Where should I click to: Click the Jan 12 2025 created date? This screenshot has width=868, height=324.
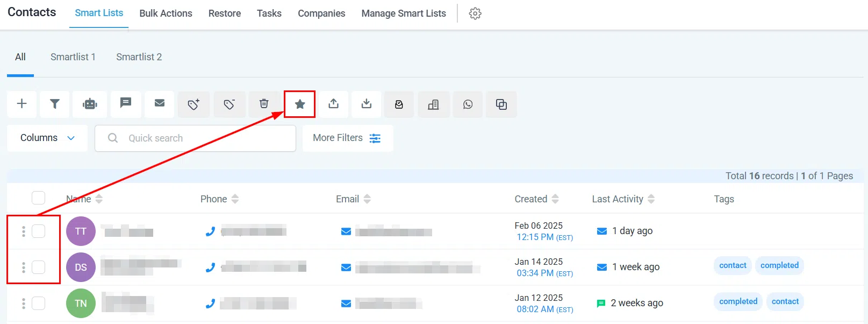539,298
